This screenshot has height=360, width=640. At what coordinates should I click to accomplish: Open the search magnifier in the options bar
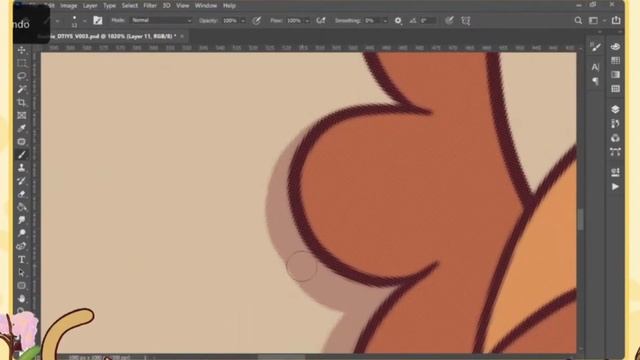click(578, 20)
